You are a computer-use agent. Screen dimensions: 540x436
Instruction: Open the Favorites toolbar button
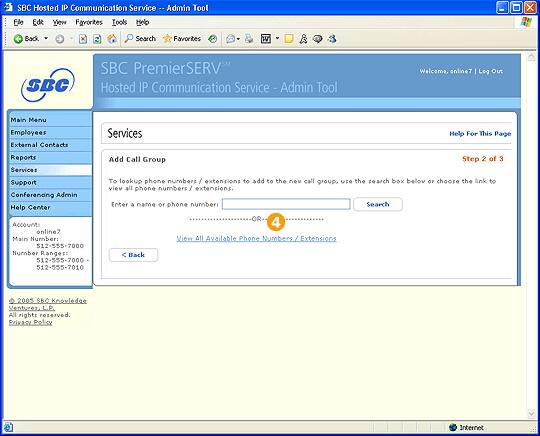coord(181,39)
